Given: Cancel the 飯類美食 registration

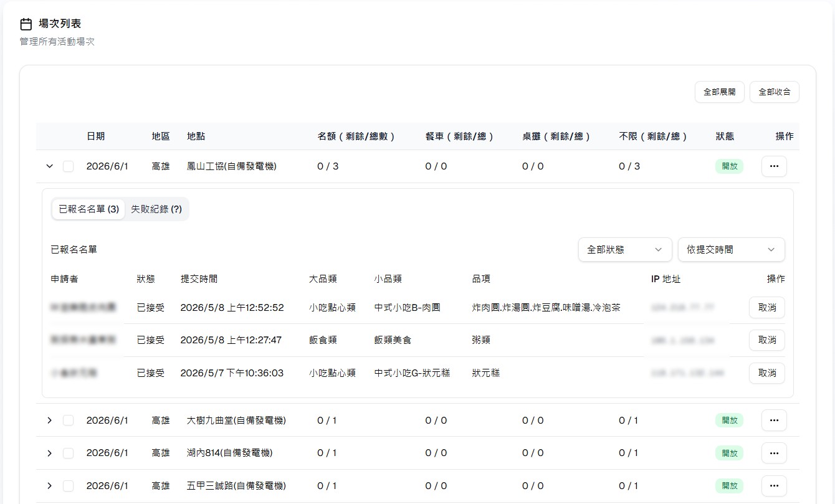Looking at the screenshot, I should coord(767,340).
